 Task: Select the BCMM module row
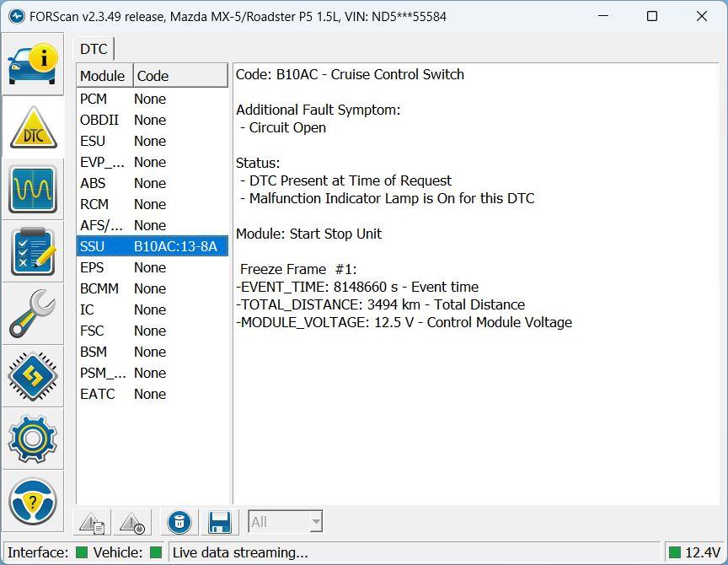[153, 288]
